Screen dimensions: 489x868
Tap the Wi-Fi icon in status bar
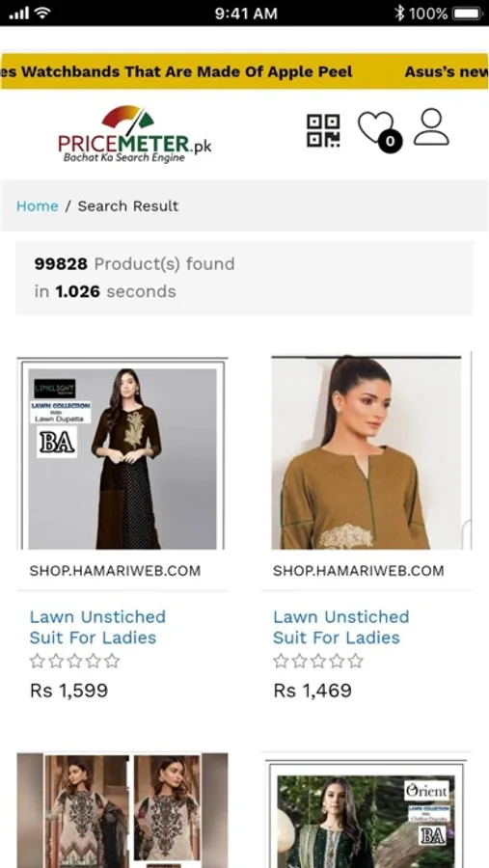[x=42, y=13]
